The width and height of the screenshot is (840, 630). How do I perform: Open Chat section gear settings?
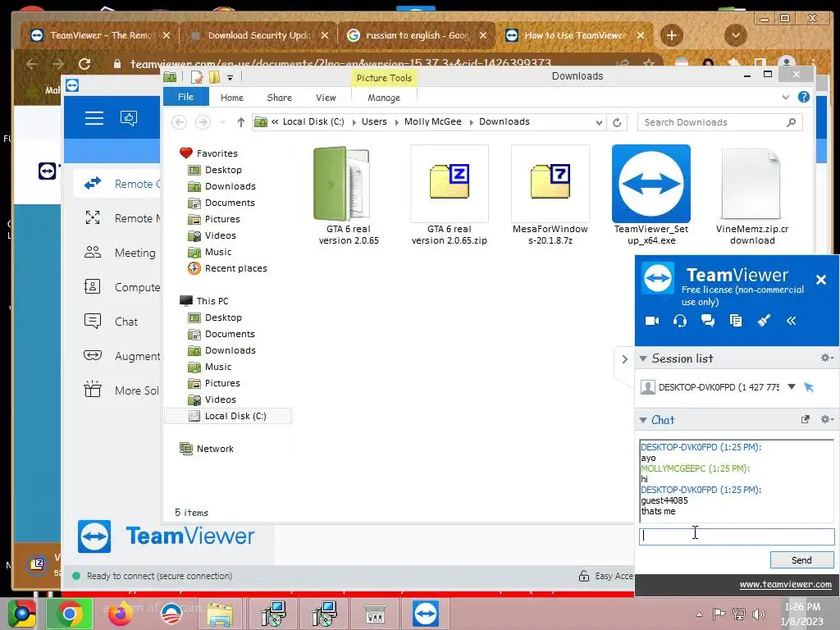[x=827, y=419]
